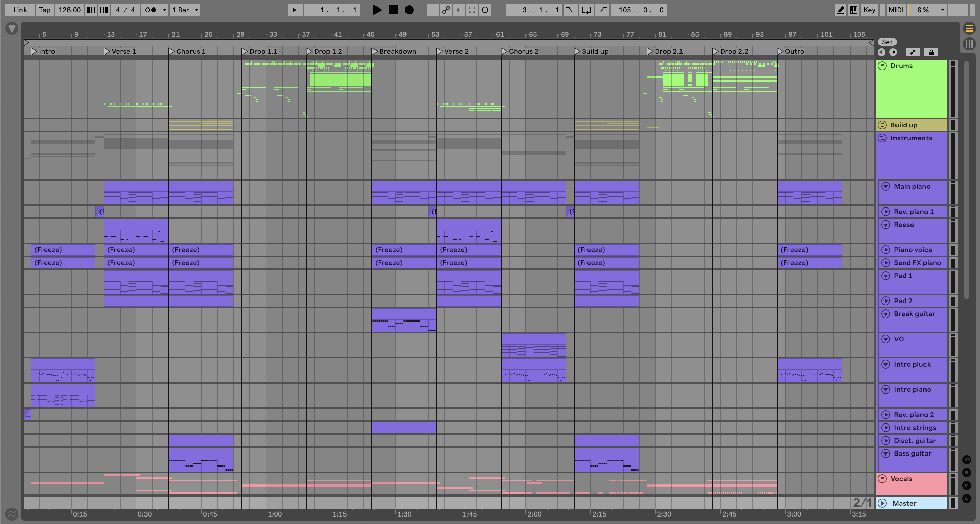Screen dimensions: 980x524
Task: Click the Set locator button
Action: coord(887,42)
